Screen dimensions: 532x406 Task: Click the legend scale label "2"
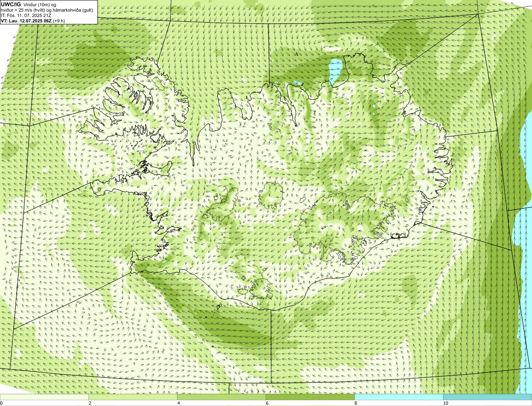(90, 403)
